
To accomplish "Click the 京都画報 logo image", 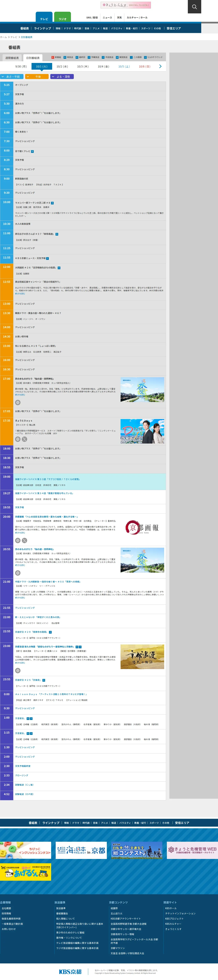I will [142, 528].
